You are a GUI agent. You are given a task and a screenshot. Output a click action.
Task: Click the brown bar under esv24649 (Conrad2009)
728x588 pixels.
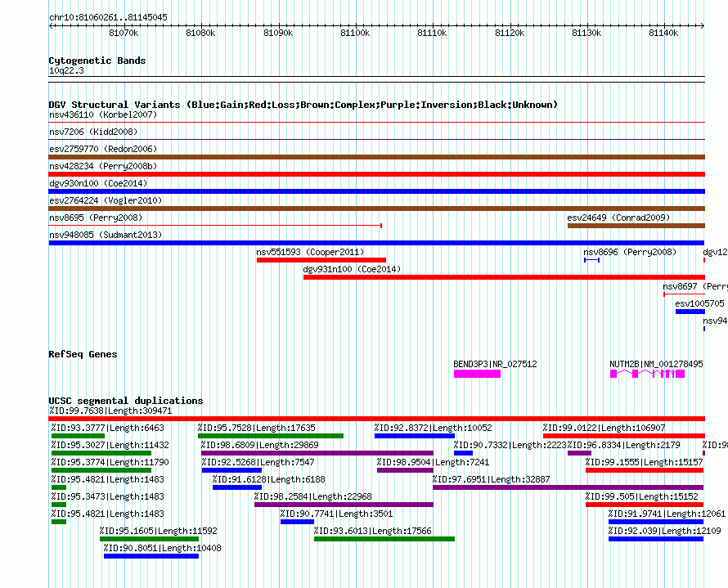(636, 226)
